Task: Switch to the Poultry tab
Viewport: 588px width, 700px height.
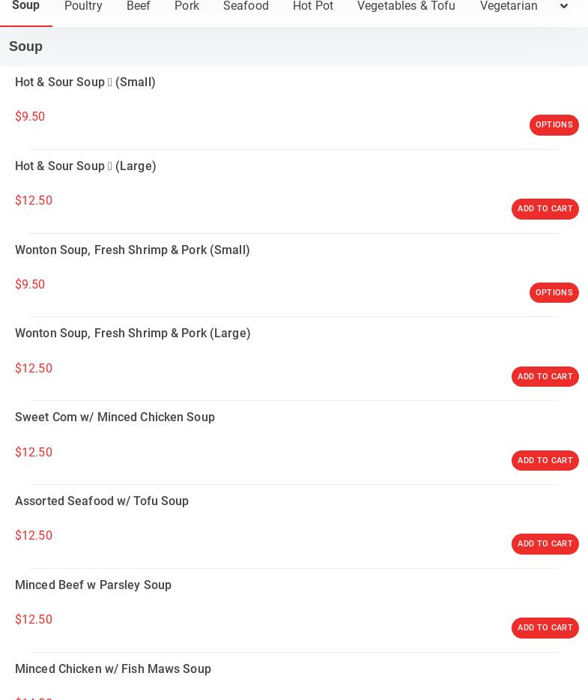Action: point(83,7)
